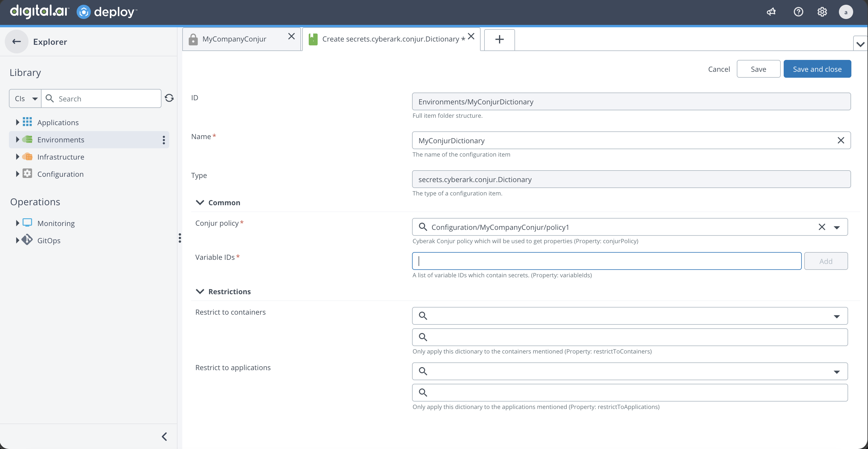
Task: Click the Environments icon in Library
Action: [27, 139]
